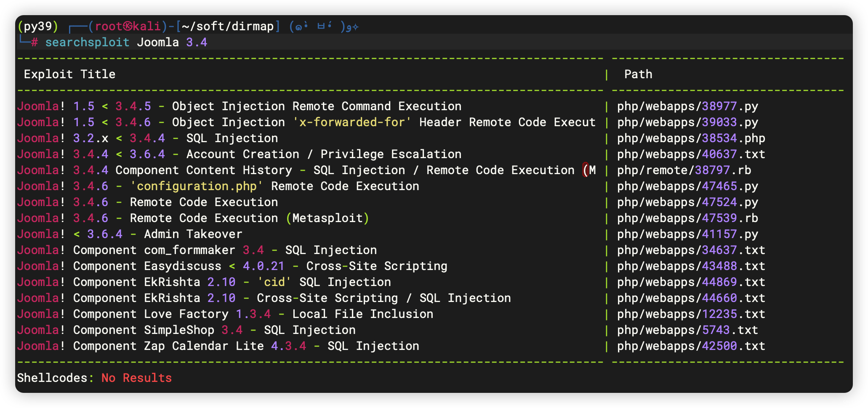Select the '~/soft/dirmap' path in prompt

(228, 26)
